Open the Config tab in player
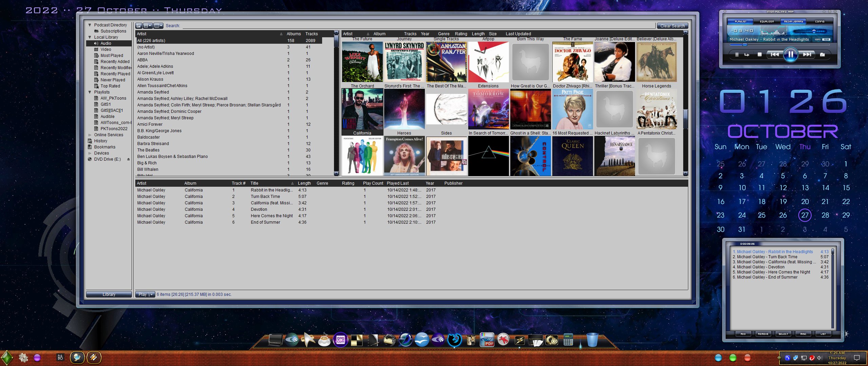The image size is (868, 366). (x=820, y=21)
